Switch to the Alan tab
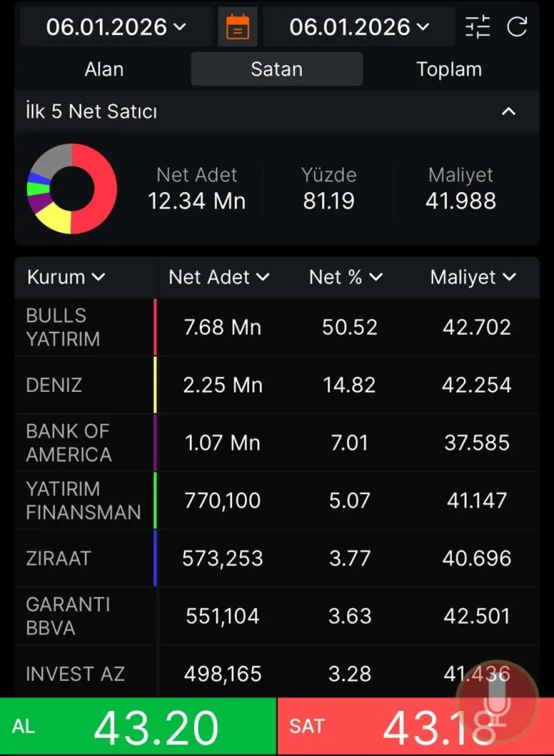The image size is (554, 756). (x=104, y=69)
